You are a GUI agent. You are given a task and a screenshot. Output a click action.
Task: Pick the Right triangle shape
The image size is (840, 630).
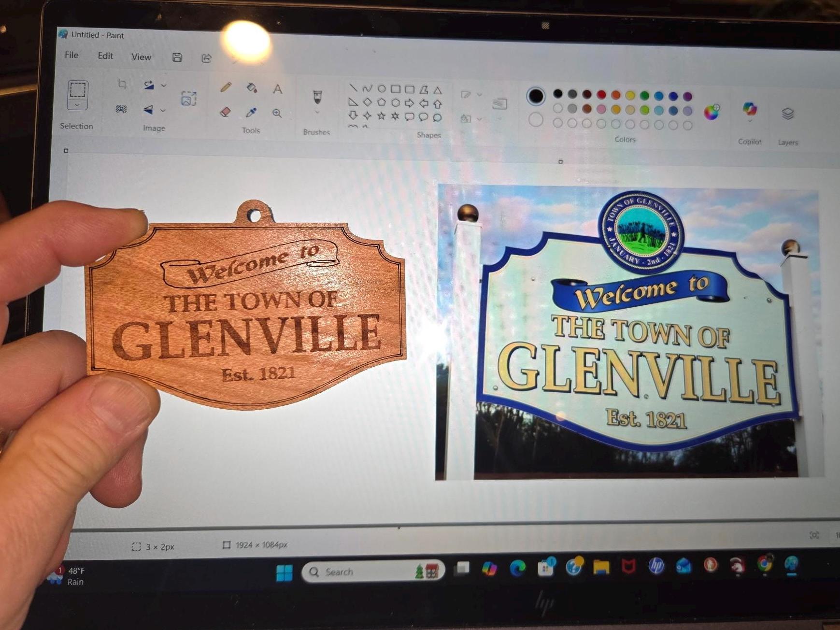click(354, 101)
